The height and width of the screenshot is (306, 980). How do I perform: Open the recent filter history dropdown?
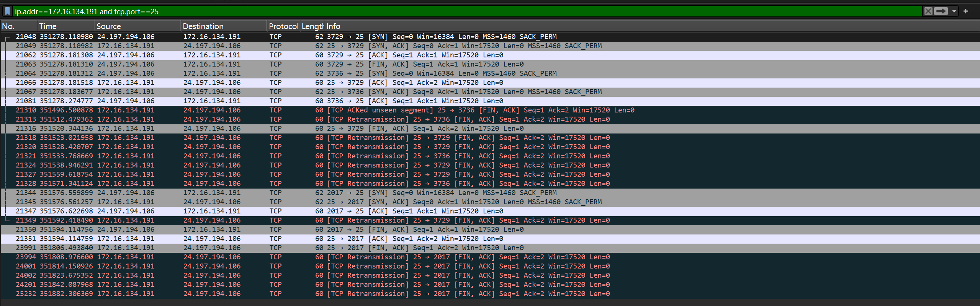[x=954, y=11]
